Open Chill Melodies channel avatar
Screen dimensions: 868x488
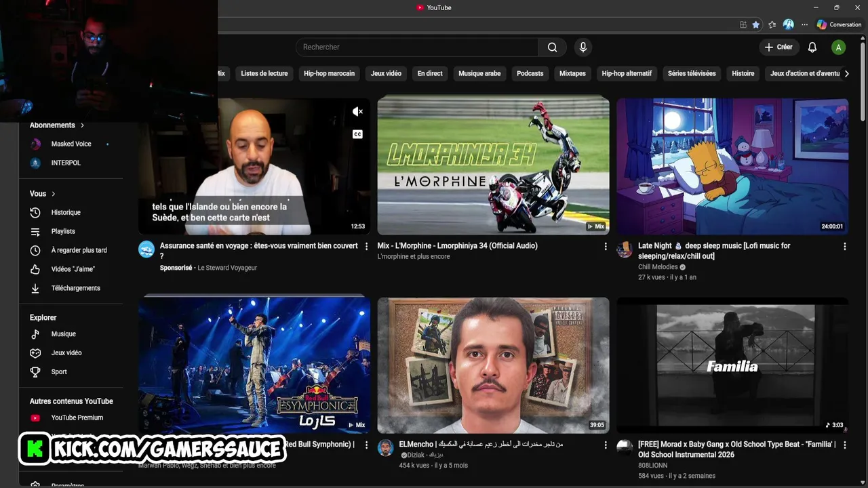click(625, 249)
